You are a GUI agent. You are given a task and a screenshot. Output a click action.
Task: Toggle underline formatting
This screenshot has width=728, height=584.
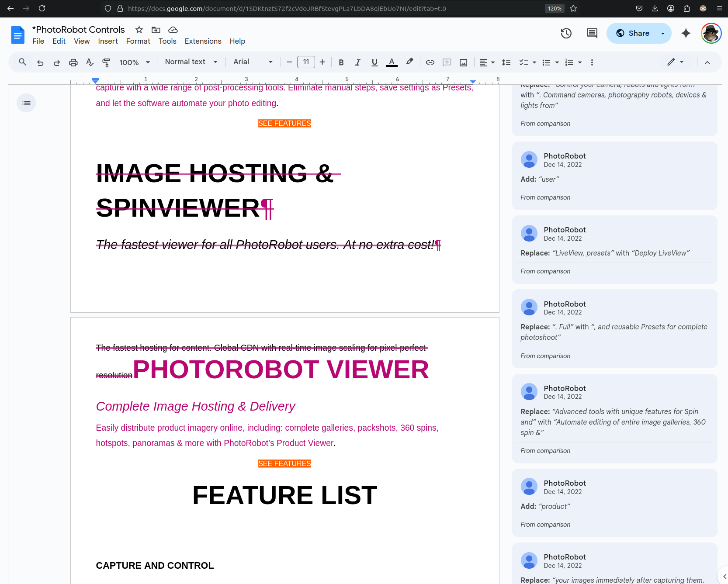click(374, 62)
